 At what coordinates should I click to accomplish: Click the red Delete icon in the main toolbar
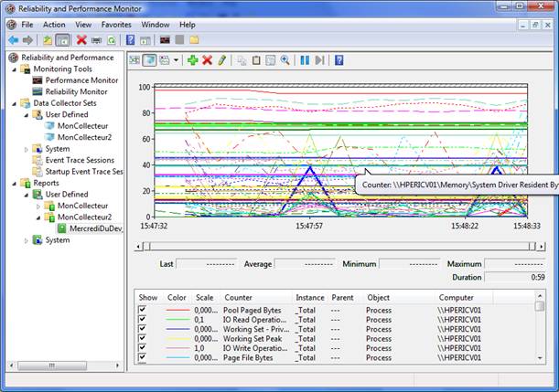click(x=81, y=40)
